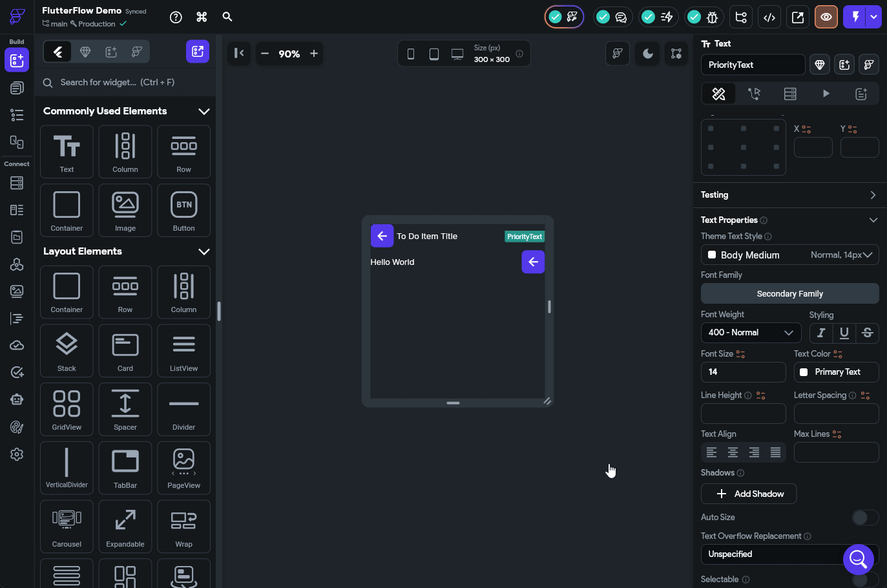Add the Stack widget

[67, 351]
